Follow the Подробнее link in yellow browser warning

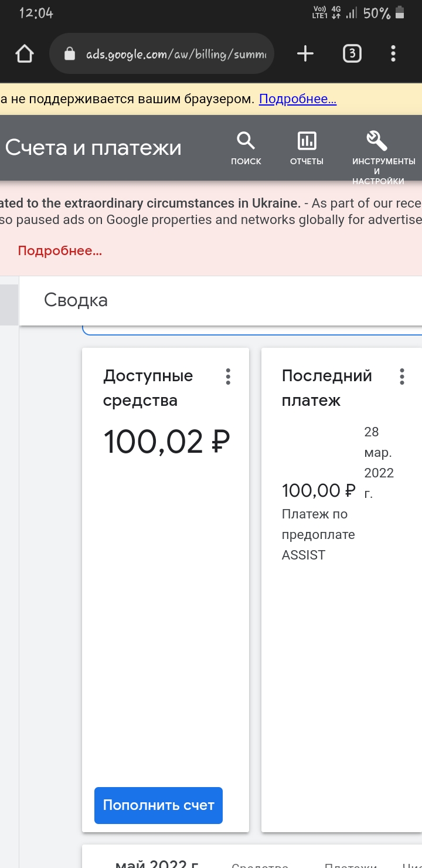click(x=298, y=99)
